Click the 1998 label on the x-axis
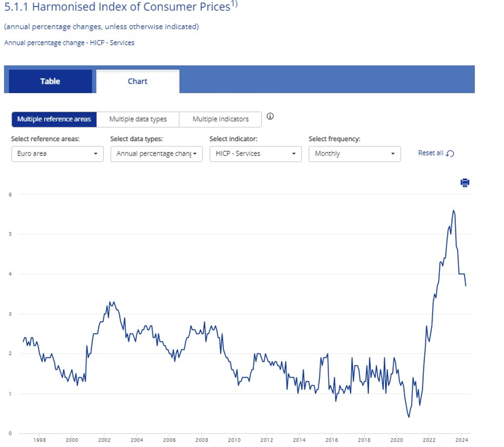Viewport: 504px width, 447px height. click(40, 440)
